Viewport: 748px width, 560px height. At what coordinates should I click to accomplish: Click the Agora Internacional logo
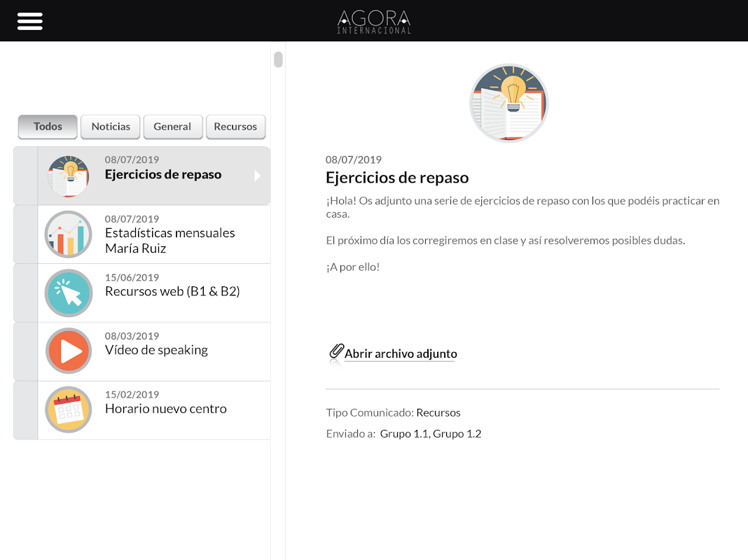374,22
